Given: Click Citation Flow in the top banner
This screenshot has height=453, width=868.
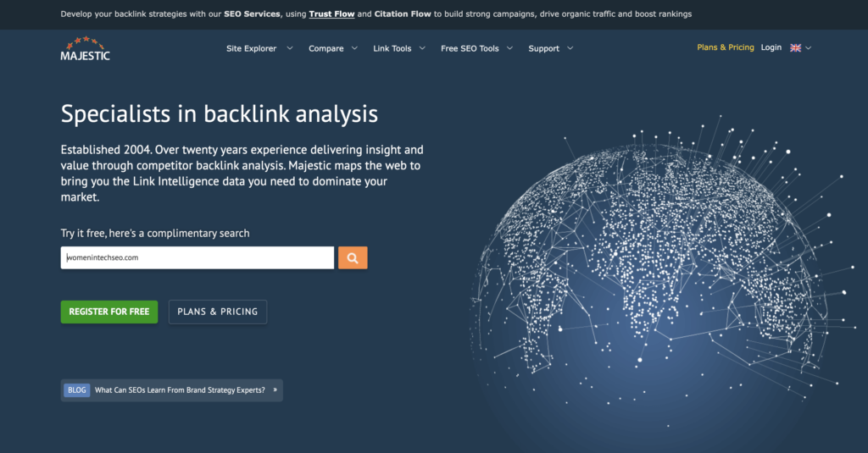Looking at the screenshot, I should (403, 14).
